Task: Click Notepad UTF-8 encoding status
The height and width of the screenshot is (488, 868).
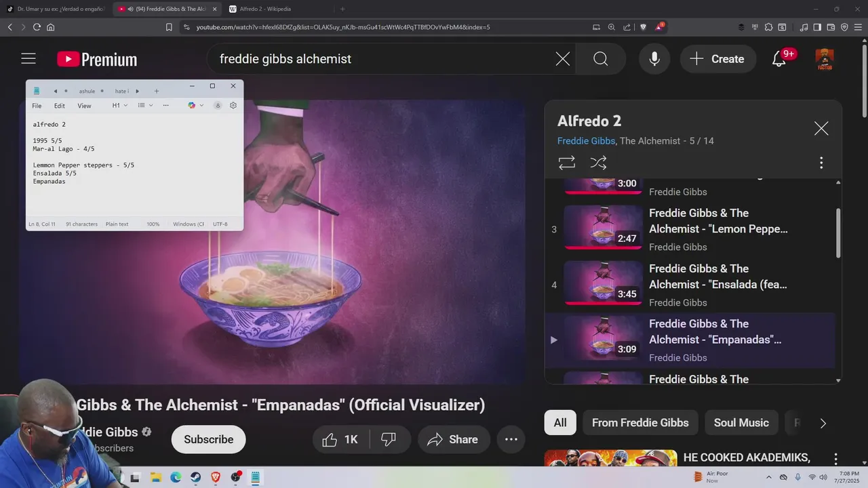Action: [x=220, y=224]
